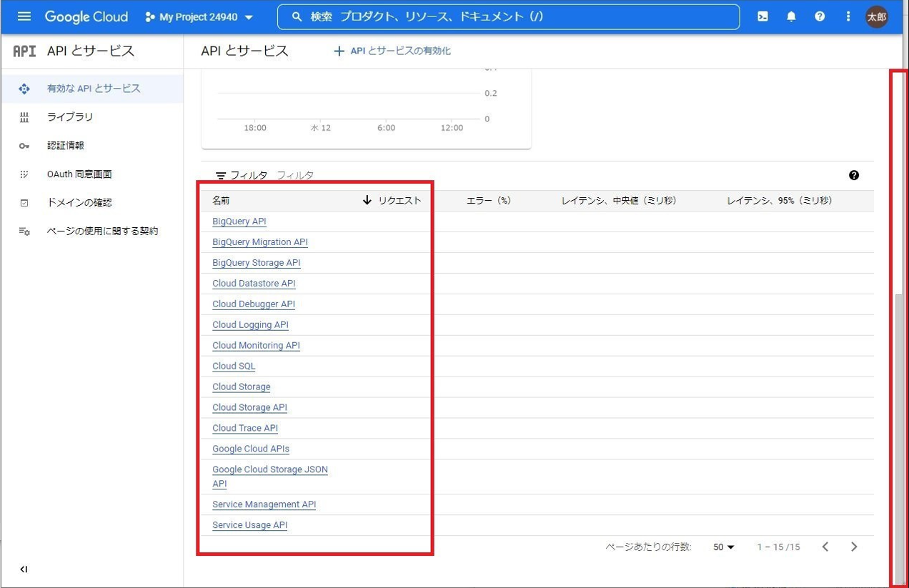
Task: Click the search magnifier icon
Action: point(297,16)
